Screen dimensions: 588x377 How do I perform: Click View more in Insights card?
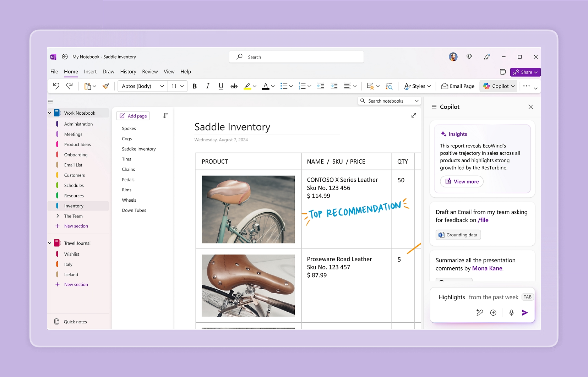click(462, 181)
